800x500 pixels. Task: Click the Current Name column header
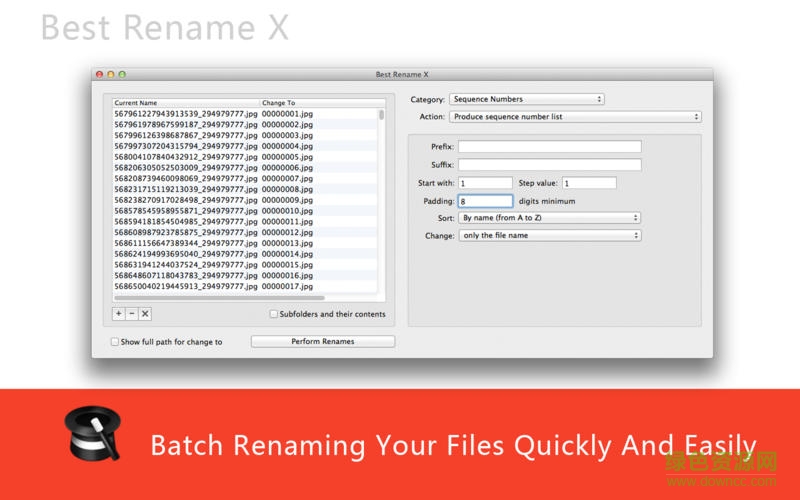pos(185,103)
